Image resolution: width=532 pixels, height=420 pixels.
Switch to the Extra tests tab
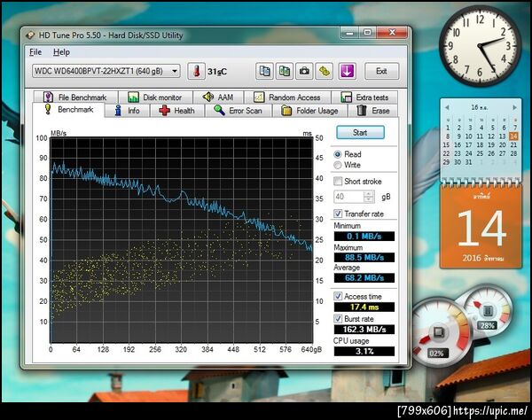point(364,97)
